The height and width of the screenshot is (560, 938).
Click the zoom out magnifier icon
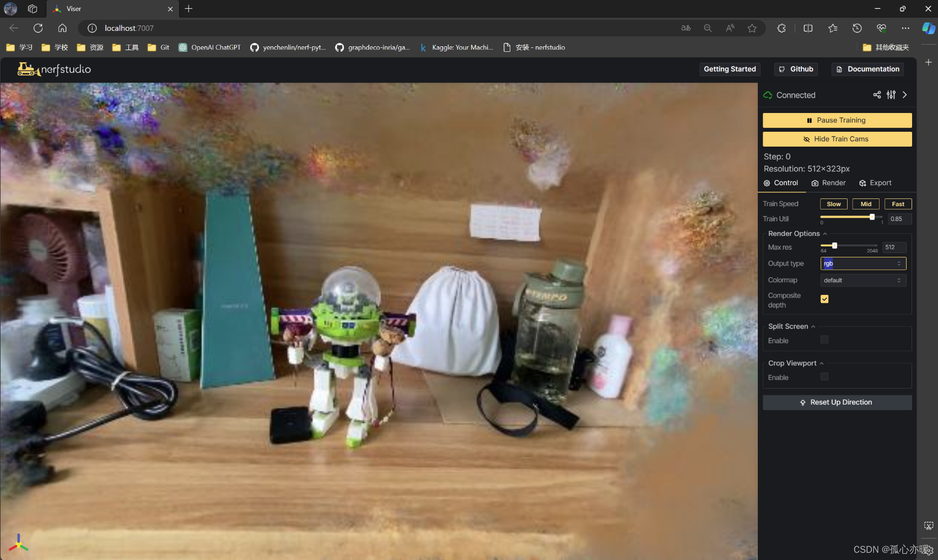(708, 28)
